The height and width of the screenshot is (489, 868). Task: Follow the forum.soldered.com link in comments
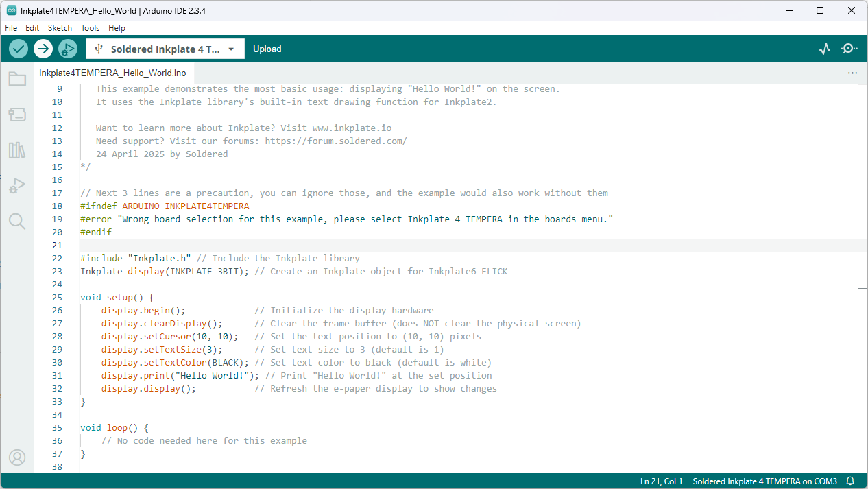[336, 141]
